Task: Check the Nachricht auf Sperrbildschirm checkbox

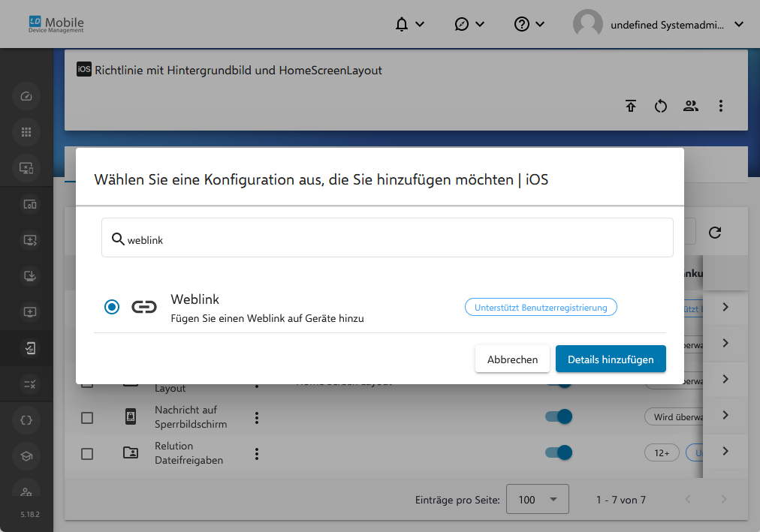Action: pos(87,418)
